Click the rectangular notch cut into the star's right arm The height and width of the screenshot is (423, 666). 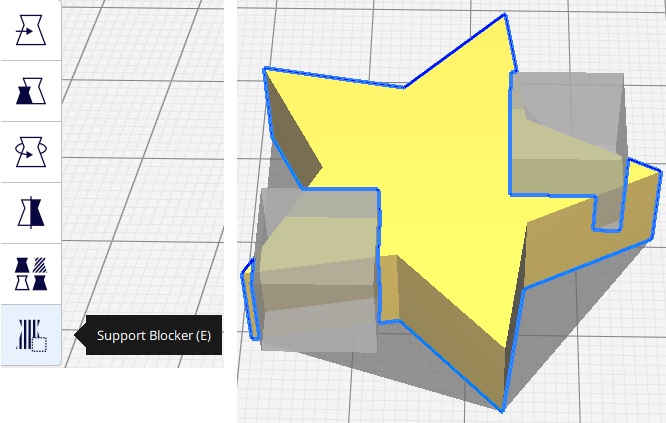607,214
